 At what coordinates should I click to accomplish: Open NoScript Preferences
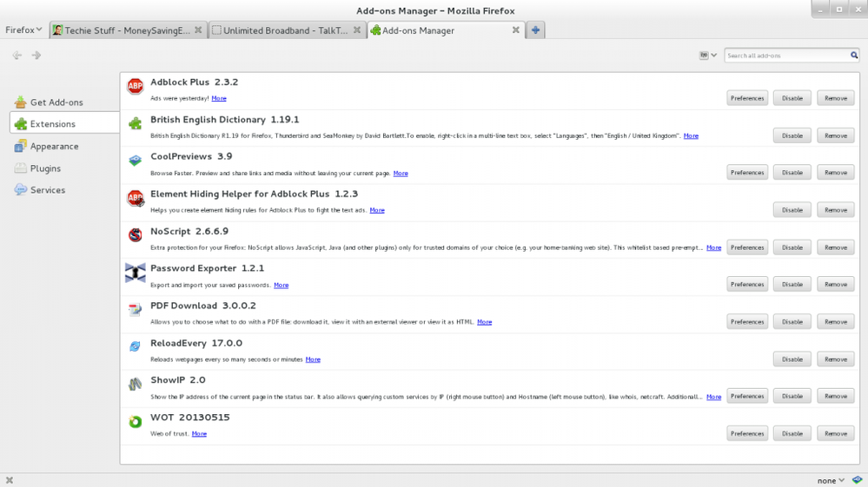point(746,247)
